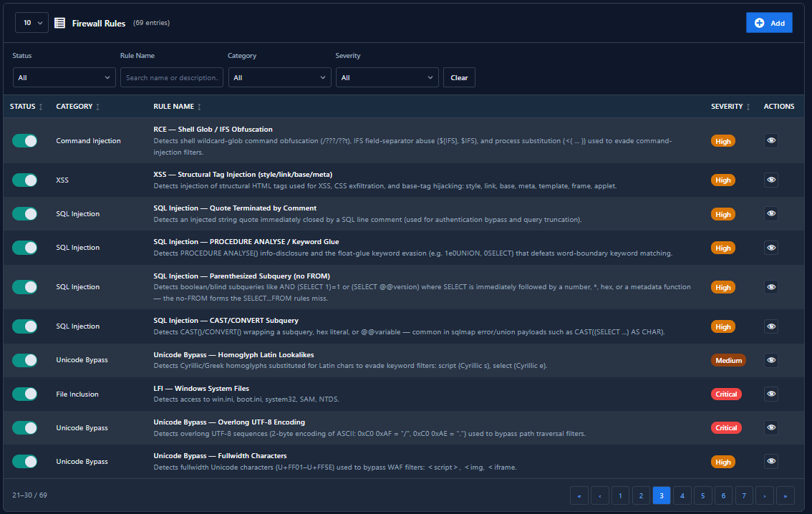
Task: Click the table list icon beside Firewall Rules
Action: pos(60,23)
